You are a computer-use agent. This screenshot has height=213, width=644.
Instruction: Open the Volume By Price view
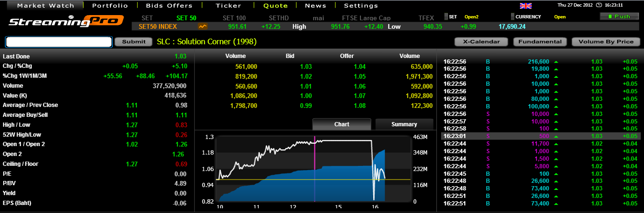click(x=606, y=41)
